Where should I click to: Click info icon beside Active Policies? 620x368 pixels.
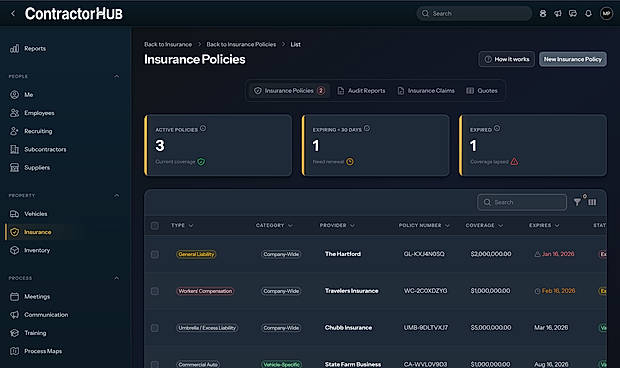pyautogui.click(x=203, y=128)
